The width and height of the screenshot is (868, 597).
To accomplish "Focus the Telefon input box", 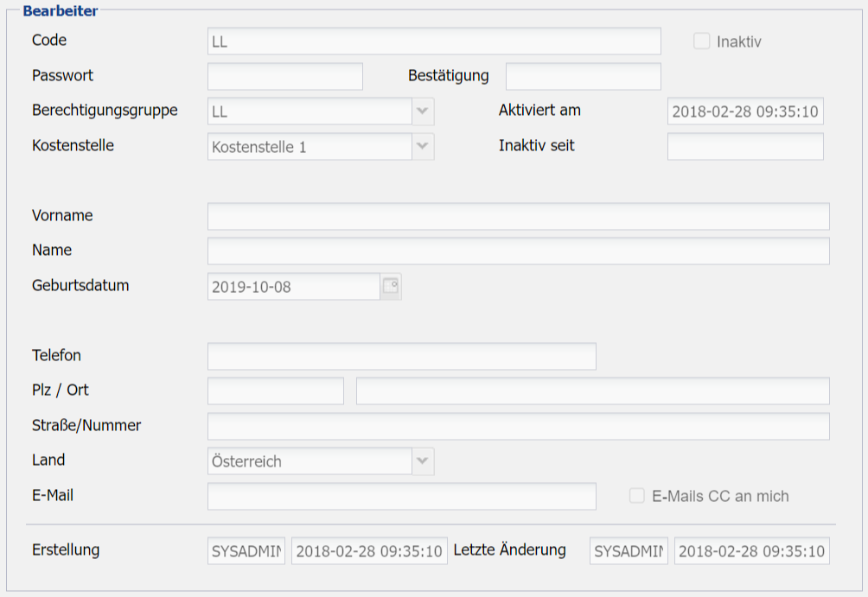I will click(x=401, y=356).
